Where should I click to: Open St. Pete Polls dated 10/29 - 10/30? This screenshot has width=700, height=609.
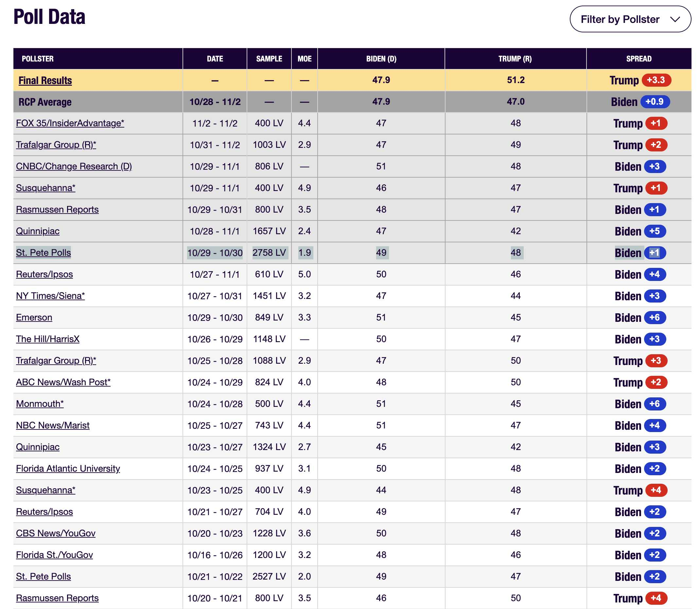tap(44, 252)
